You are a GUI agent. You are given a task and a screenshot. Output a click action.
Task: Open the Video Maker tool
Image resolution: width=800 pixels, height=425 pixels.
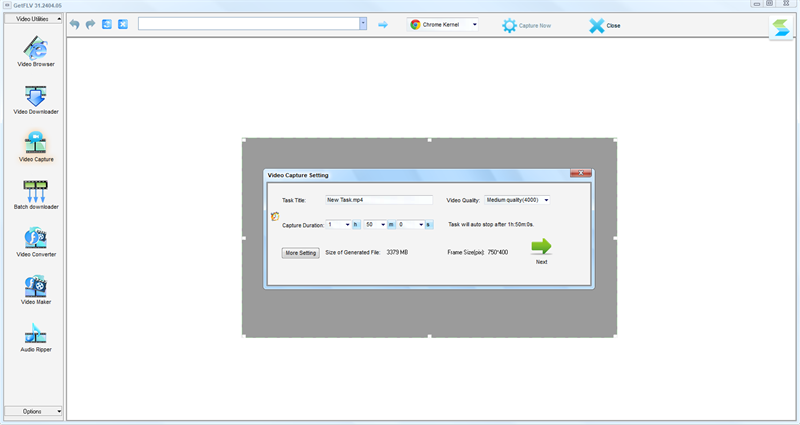point(36,289)
